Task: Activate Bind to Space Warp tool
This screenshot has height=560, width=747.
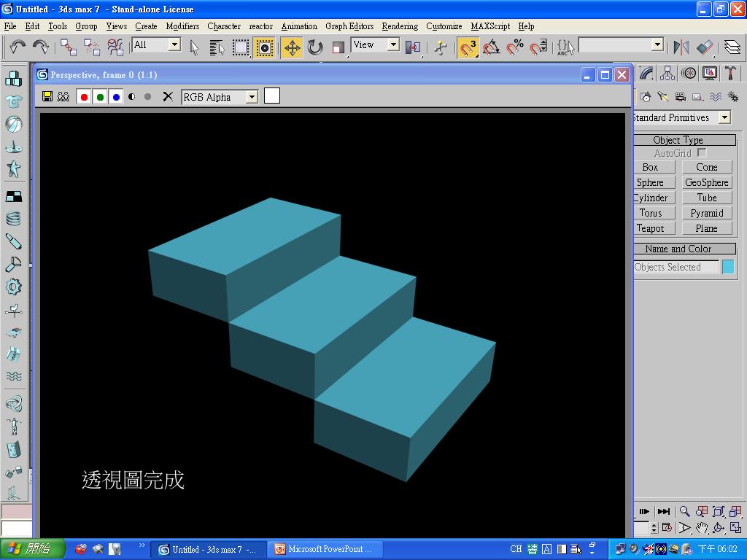Action: point(115,47)
